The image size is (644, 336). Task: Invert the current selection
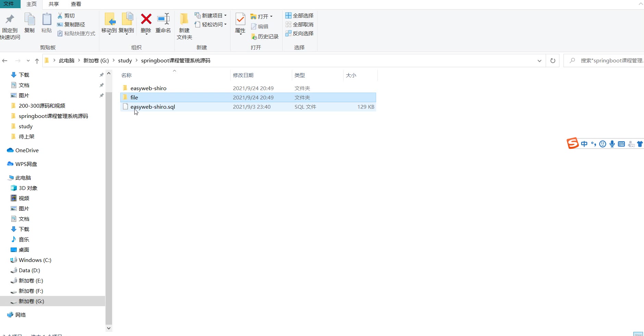pos(299,33)
